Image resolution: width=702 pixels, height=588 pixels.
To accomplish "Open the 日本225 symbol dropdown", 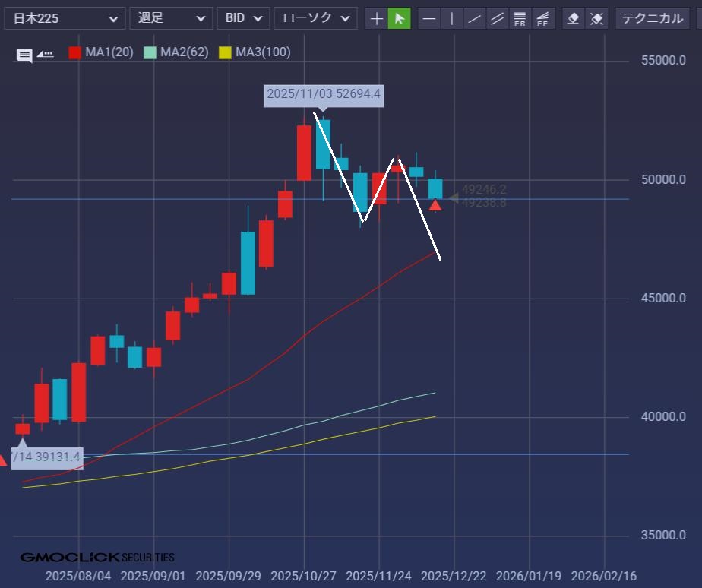I will pos(64,18).
